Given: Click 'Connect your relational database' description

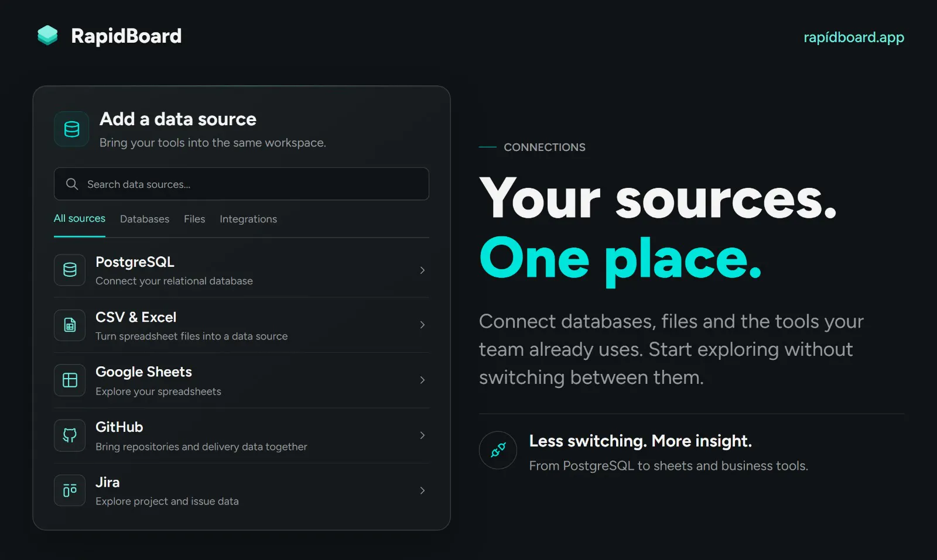Looking at the screenshot, I should [174, 281].
